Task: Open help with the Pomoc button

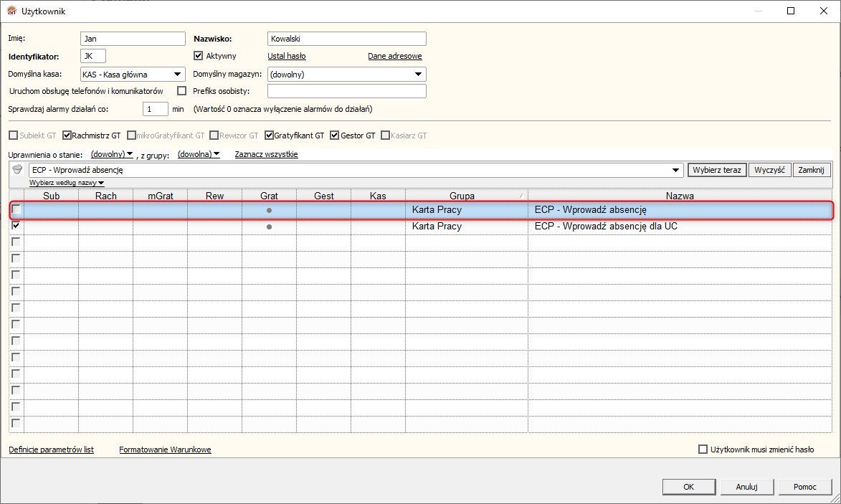Action: point(804,486)
